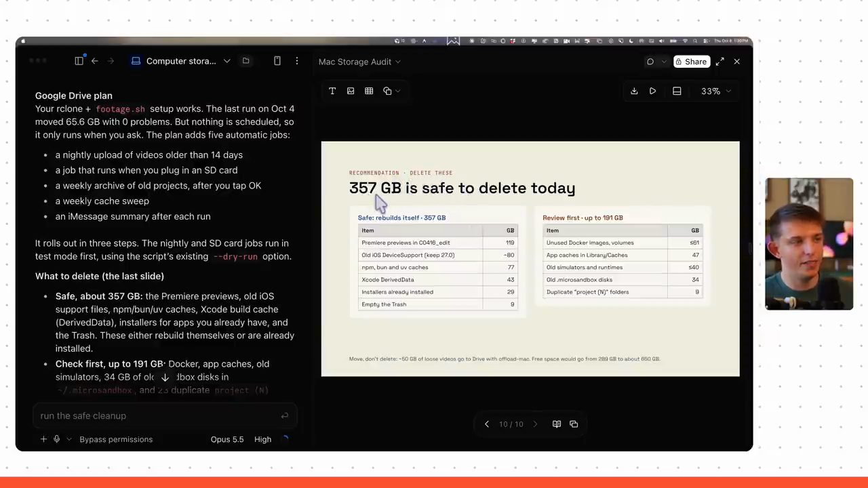Select the slide headline '357 GB is safe to delete today'
The width and height of the screenshot is (868, 488).
click(462, 188)
